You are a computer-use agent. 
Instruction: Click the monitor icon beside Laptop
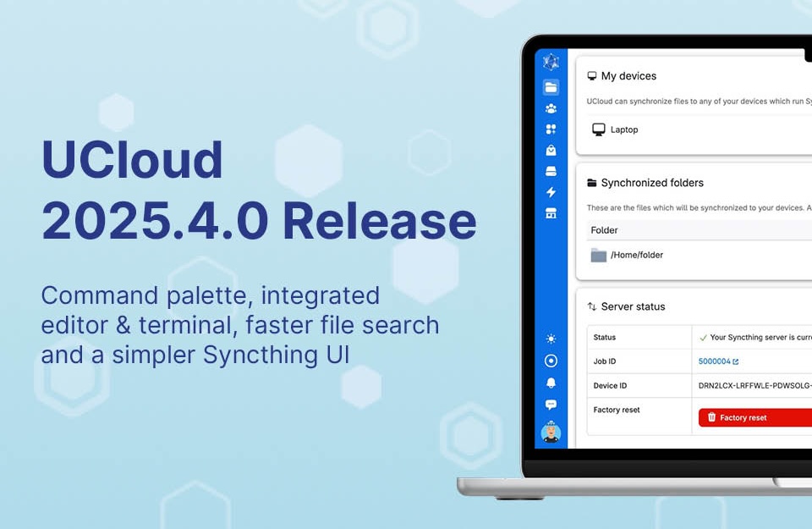point(599,129)
